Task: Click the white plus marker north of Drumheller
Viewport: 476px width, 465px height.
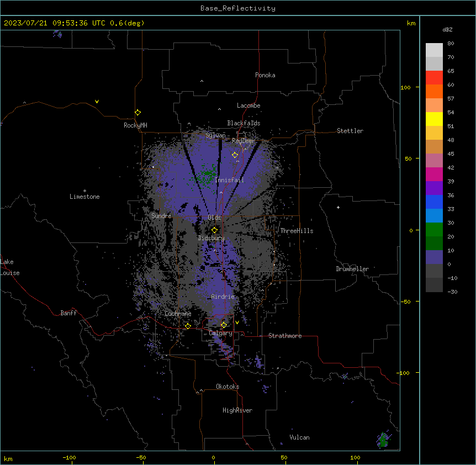Action: point(338,207)
